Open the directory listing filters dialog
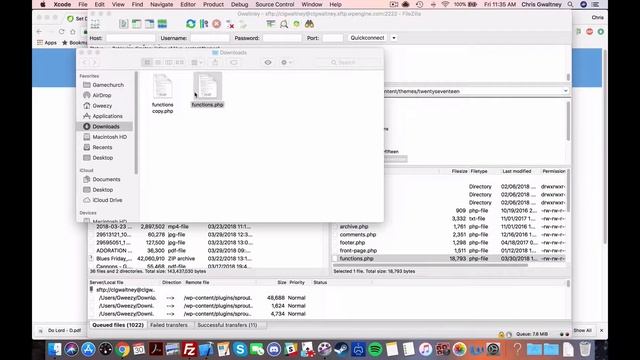Image resolution: width=640 pixels, height=360 pixels. pyautogui.click(x=270, y=24)
